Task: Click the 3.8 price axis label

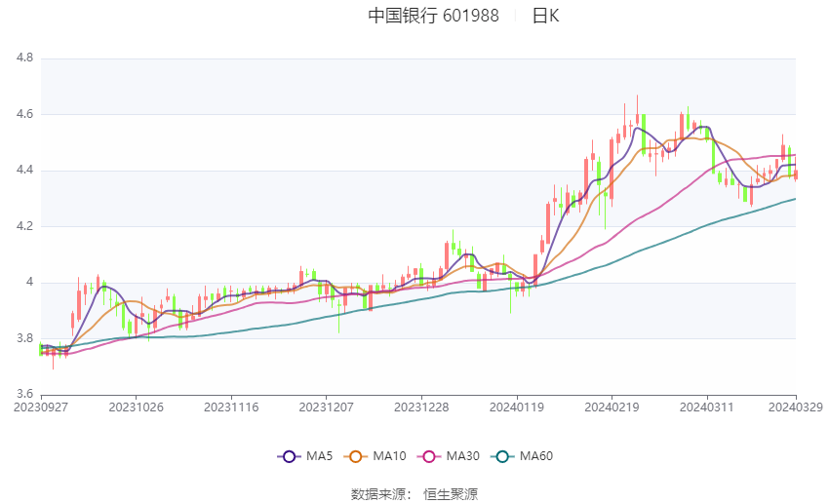Action: pos(24,338)
